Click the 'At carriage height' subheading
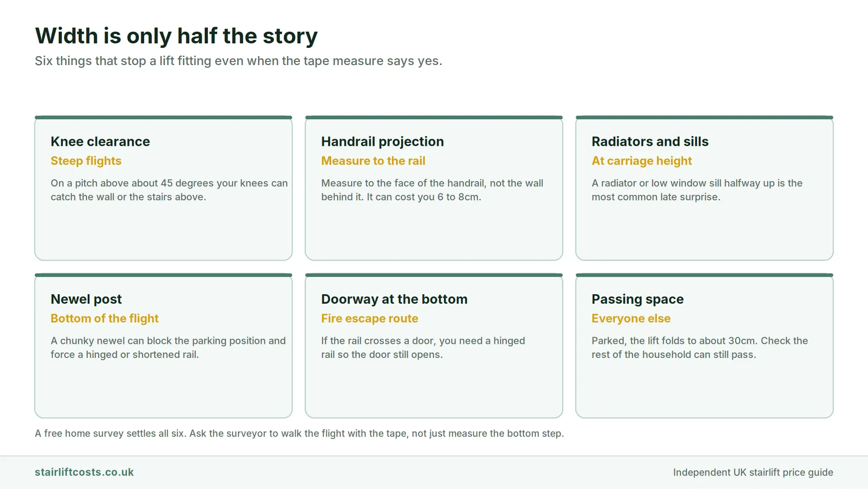The width and height of the screenshot is (868, 489). pos(642,161)
